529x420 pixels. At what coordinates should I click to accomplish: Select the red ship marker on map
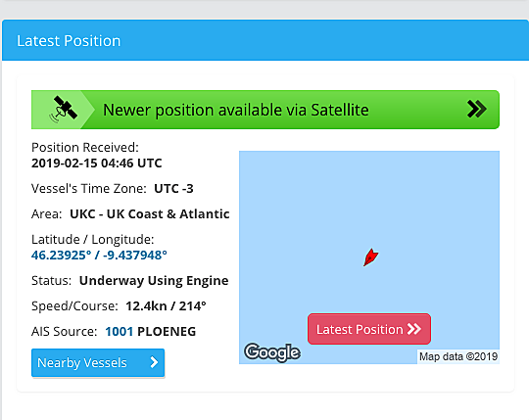(x=370, y=257)
